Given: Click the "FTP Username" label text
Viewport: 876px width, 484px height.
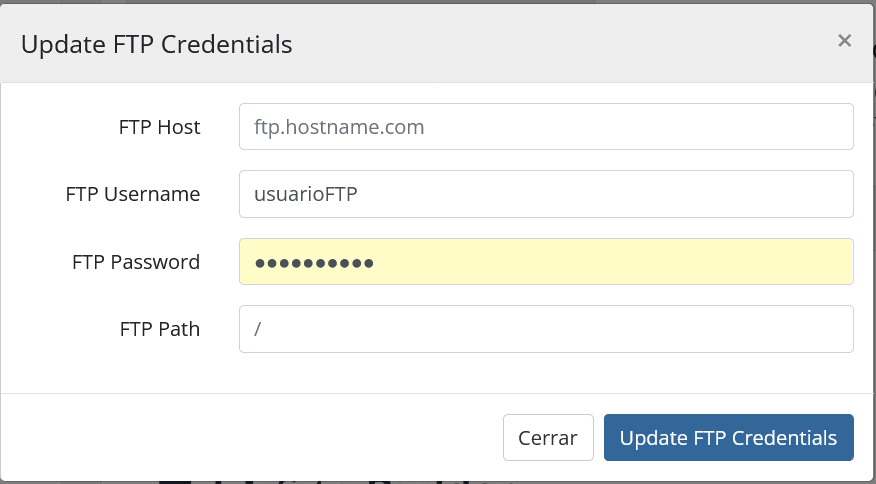Looking at the screenshot, I should click(x=133, y=194).
